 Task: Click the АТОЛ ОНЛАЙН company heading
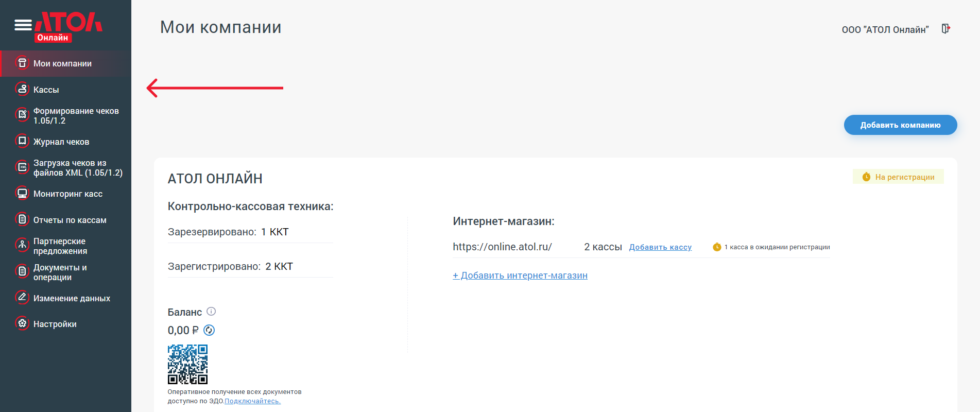[215, 179]
